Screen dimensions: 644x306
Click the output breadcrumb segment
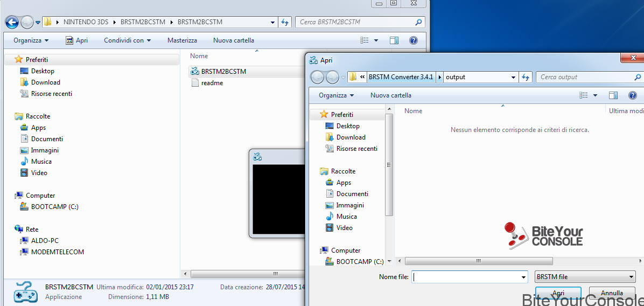[456, 77]
